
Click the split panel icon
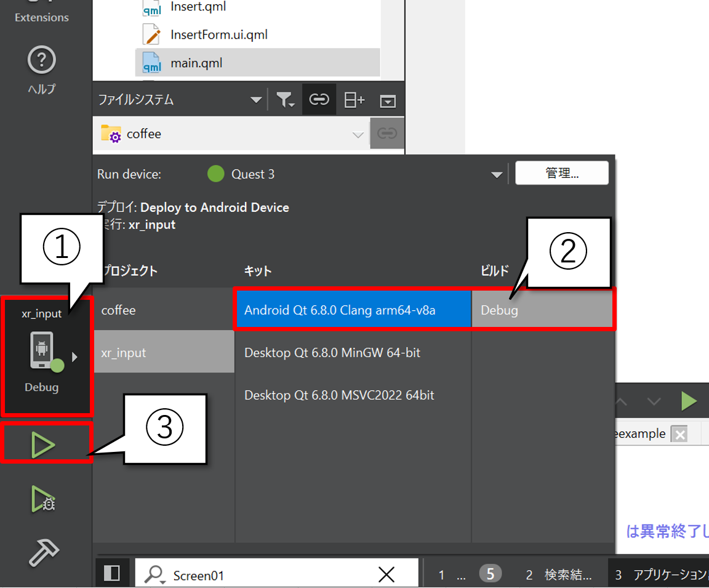click(354, 100)
